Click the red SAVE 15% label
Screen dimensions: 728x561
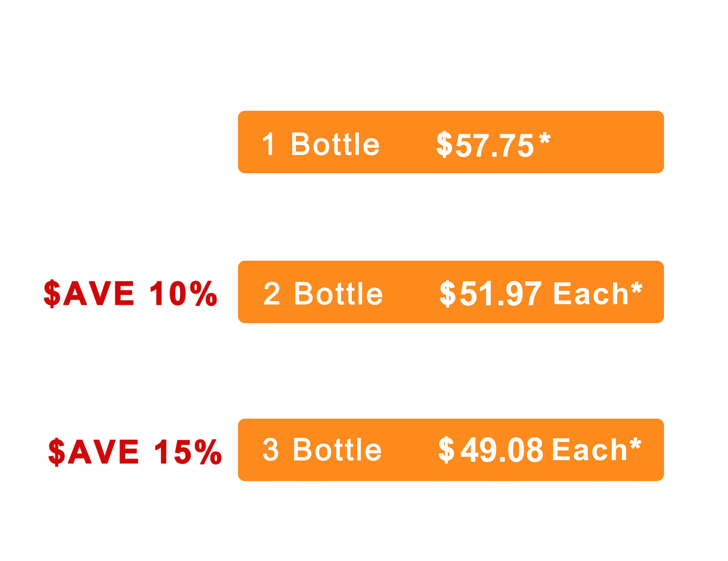(134, 451)
